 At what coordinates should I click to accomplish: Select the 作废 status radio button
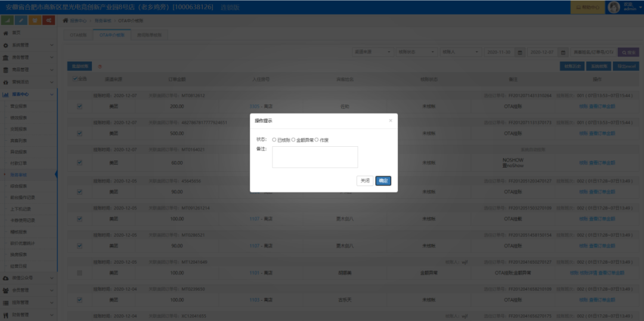(x=317, y=140)
